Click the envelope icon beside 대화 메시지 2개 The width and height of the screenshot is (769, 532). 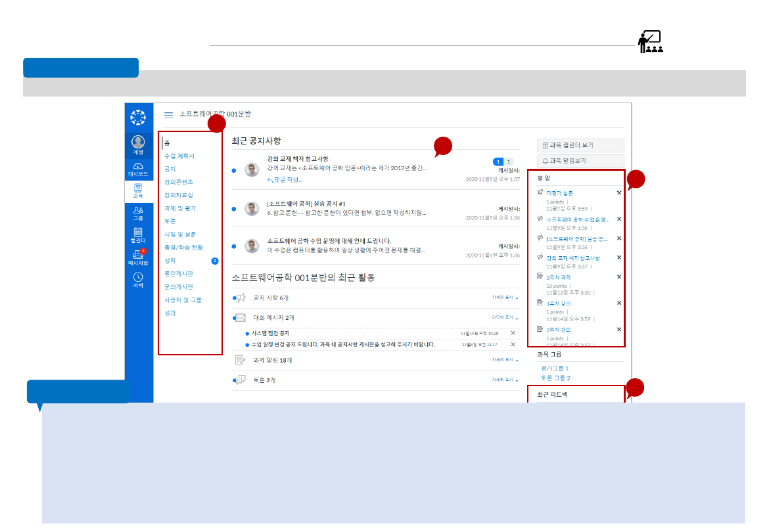click(x=239, y=317)
